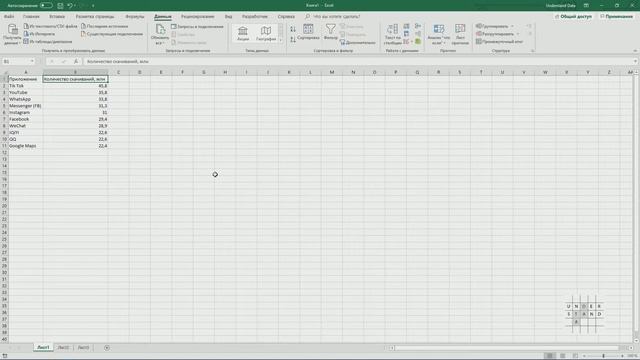Image resolution: width=640 pixels, height=360 pixels.
Task: Select the cell containing Google Maps
Action: coord(26,146)
